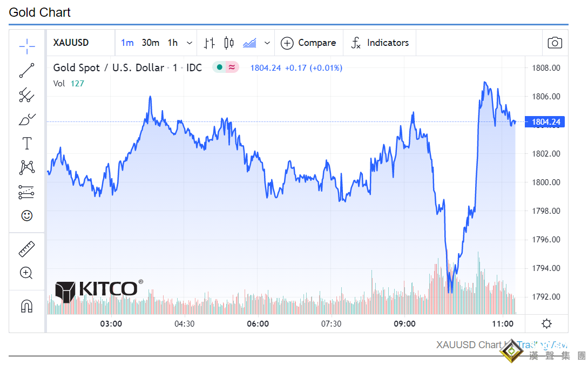Take a chart snapshot with camera
Screen dimensions: 588x366
click(x=555, y=43)
